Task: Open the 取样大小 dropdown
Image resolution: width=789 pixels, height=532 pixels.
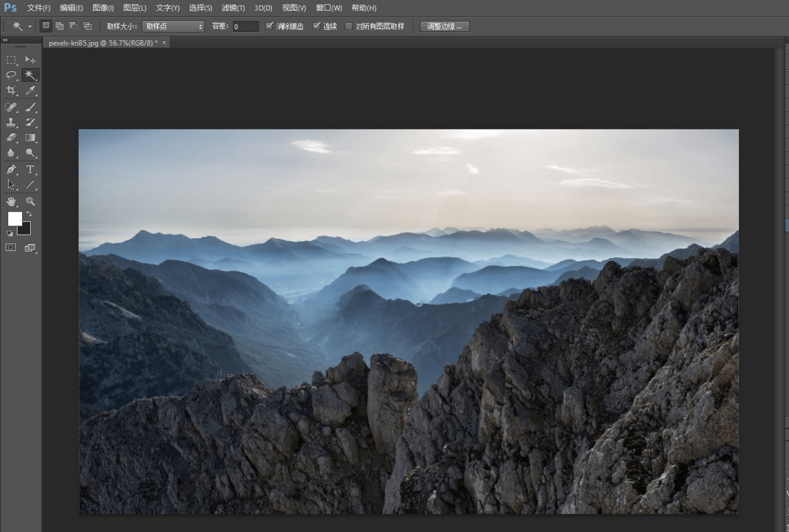Action: click(173, 27)
